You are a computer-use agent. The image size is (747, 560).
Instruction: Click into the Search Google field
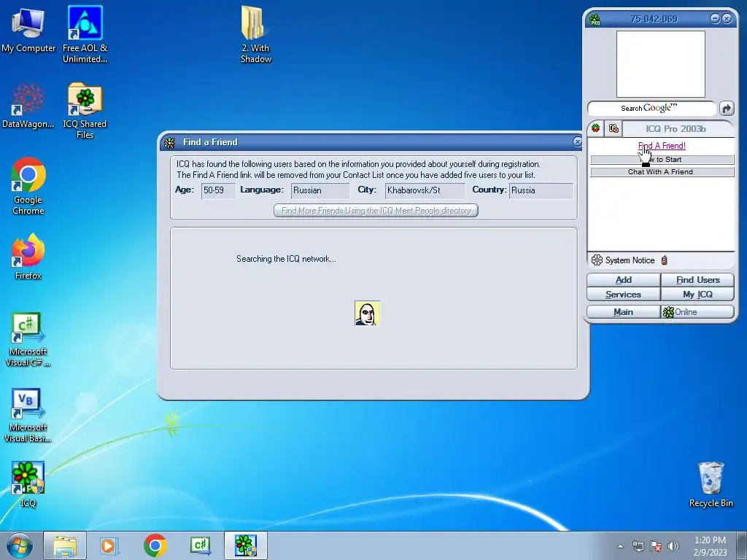tap(651, 109)
